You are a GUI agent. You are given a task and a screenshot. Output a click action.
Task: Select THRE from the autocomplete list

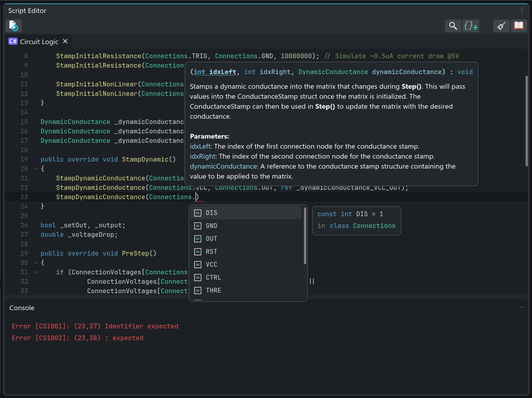coord(246,290)
